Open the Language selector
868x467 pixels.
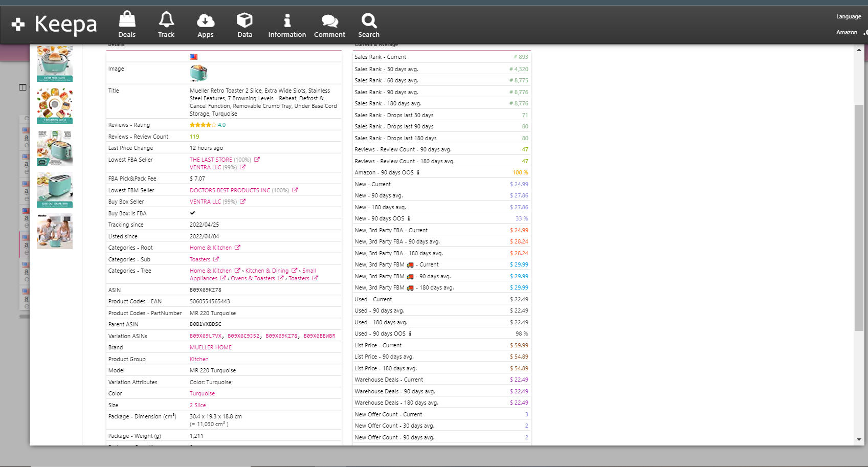[849, 16]
